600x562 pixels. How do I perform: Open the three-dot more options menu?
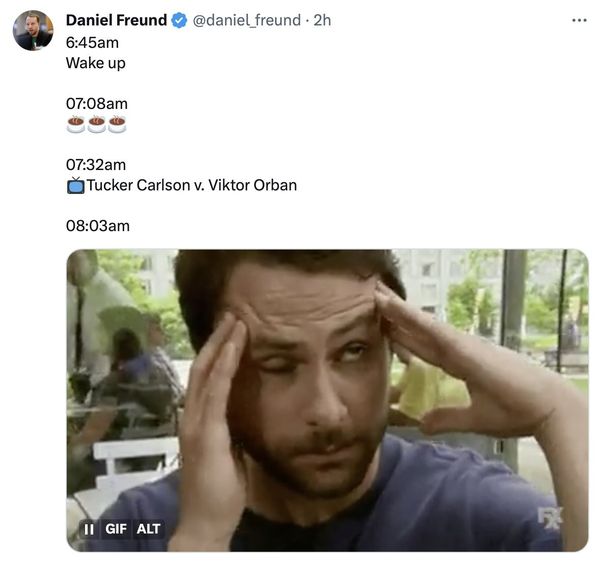(579, 20)
